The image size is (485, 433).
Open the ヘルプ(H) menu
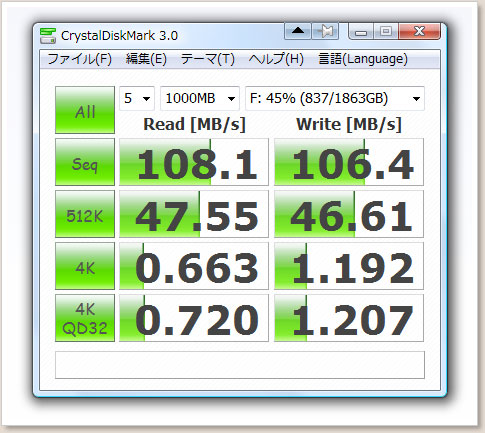coord(276,59)
